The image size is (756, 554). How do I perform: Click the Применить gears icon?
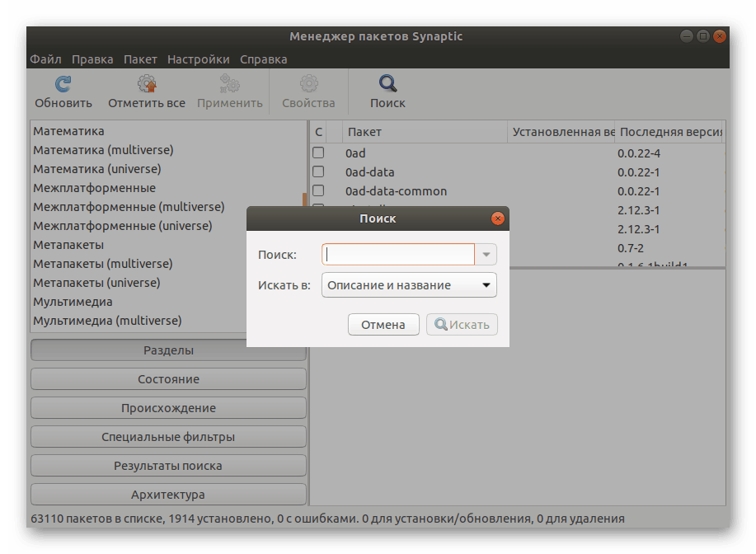[229, 83]
